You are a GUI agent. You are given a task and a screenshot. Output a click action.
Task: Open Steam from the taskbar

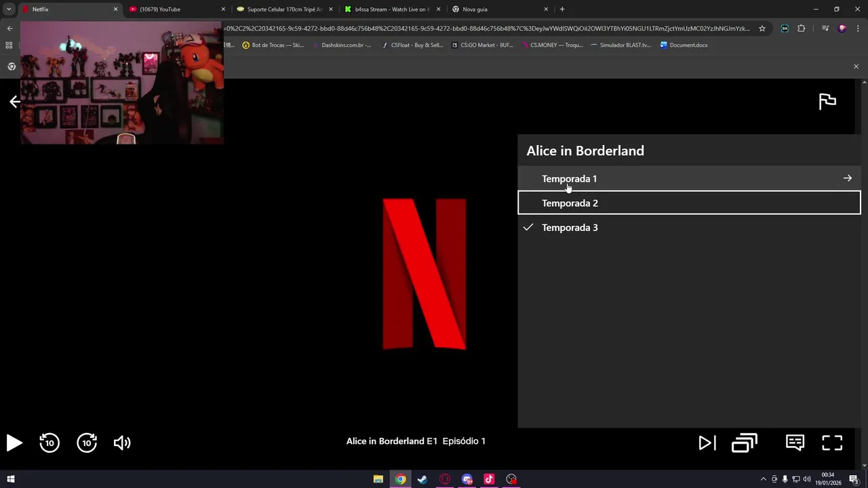(x=422, y=479)
